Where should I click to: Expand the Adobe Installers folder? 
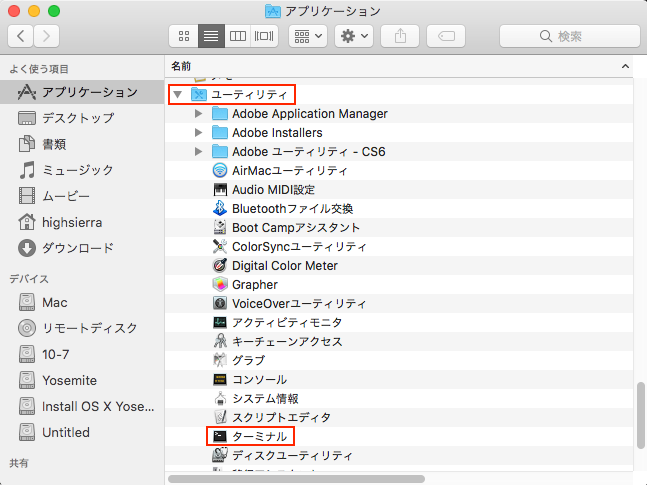point(198,132)
